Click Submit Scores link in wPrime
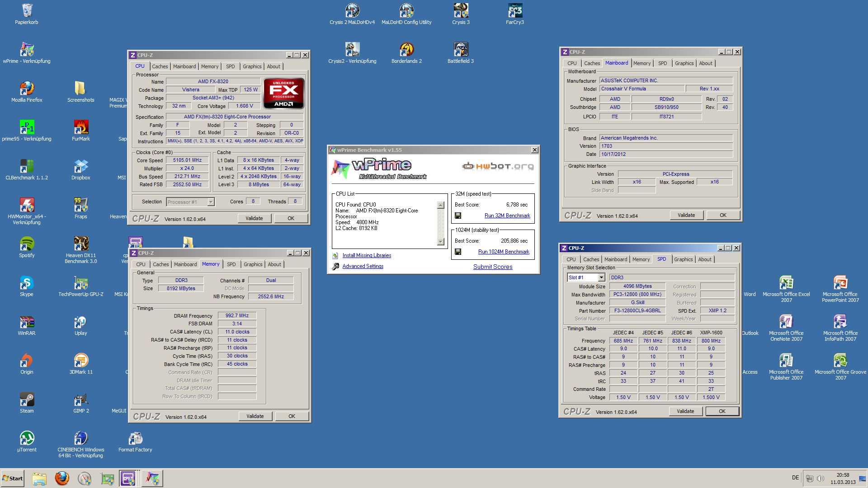868x488 pixels. pos(493,267)
